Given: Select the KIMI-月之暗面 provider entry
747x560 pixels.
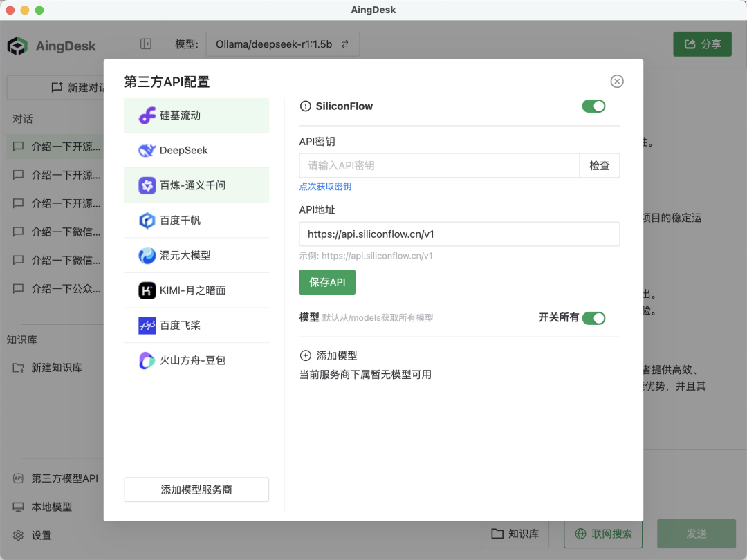Looking at the screenshot, I should (x=196, y=290).
